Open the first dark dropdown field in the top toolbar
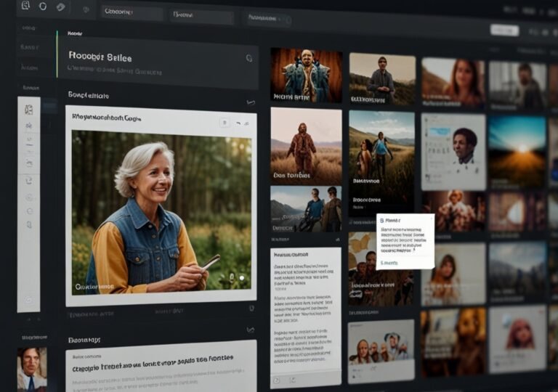The height and width of the screenshot is (392, 558). coord(132,12)
